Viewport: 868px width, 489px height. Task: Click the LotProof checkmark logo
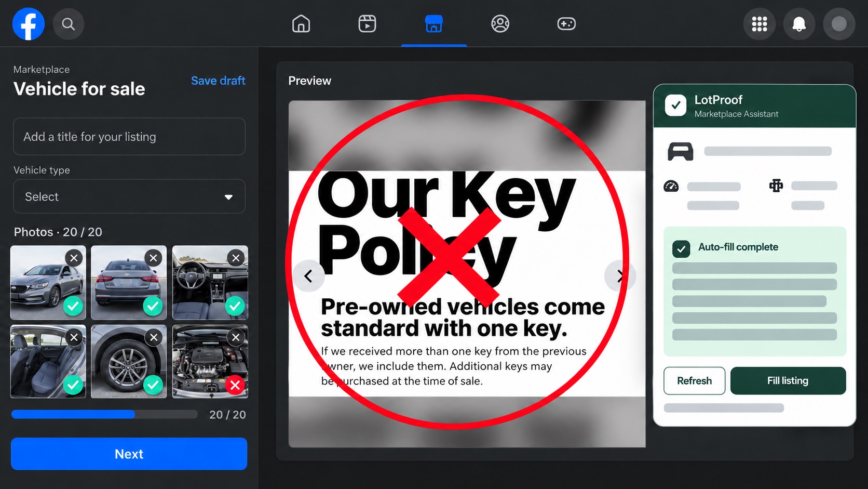tap(675, 105)
